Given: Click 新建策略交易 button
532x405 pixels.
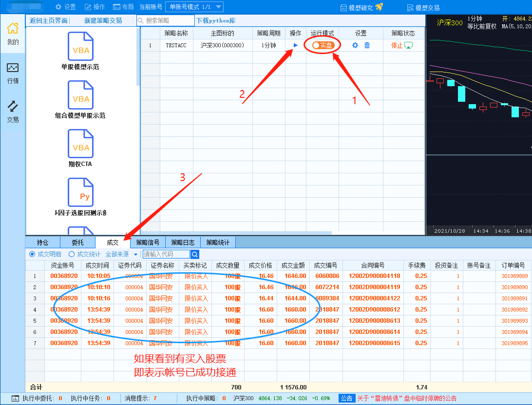Looking at the screenshot, I should click(103, 20).
